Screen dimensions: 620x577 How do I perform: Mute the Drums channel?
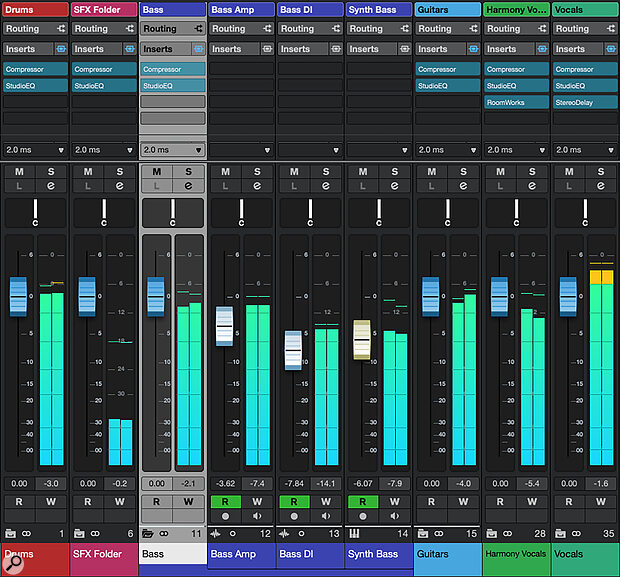[x=19, y=172]
